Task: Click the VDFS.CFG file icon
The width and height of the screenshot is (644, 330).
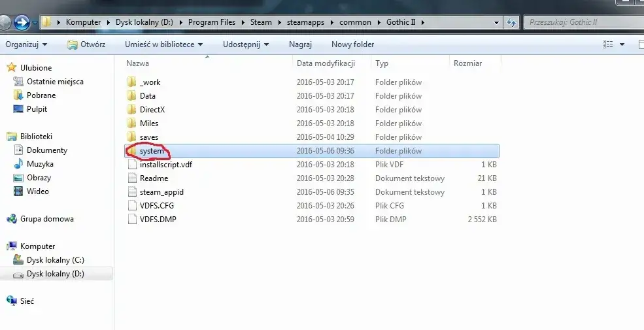Action: point(132,206)
